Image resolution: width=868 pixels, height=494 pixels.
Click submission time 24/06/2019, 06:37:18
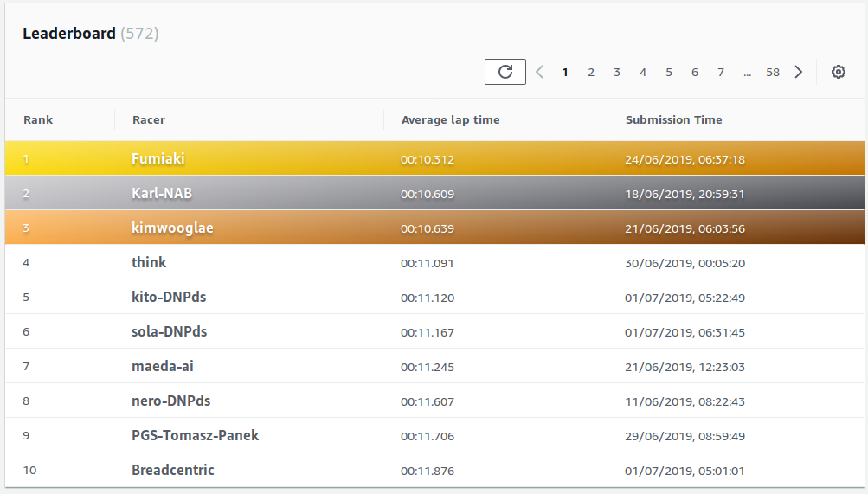point(685,159)
